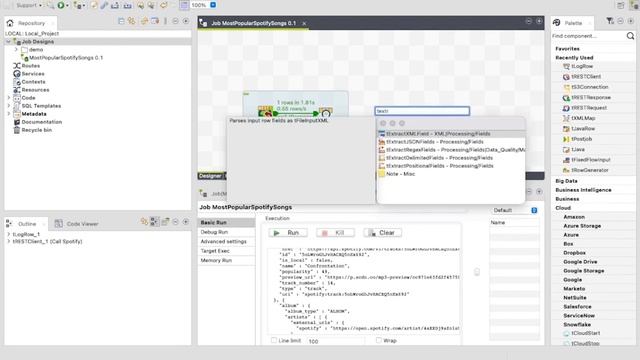Enable the Wrap checkbox
Viewport: 640px width, 360px height.
(379, 340)
